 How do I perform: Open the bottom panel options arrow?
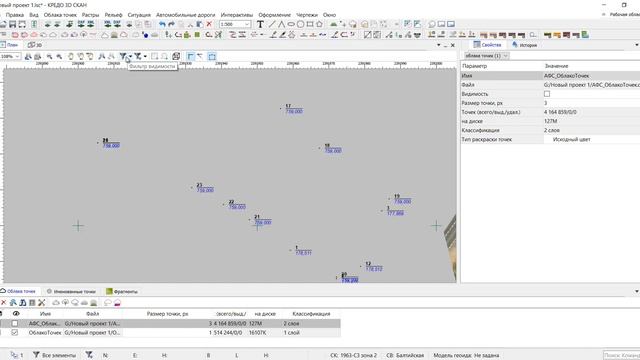pyautogui.click(x=637, y=291)
